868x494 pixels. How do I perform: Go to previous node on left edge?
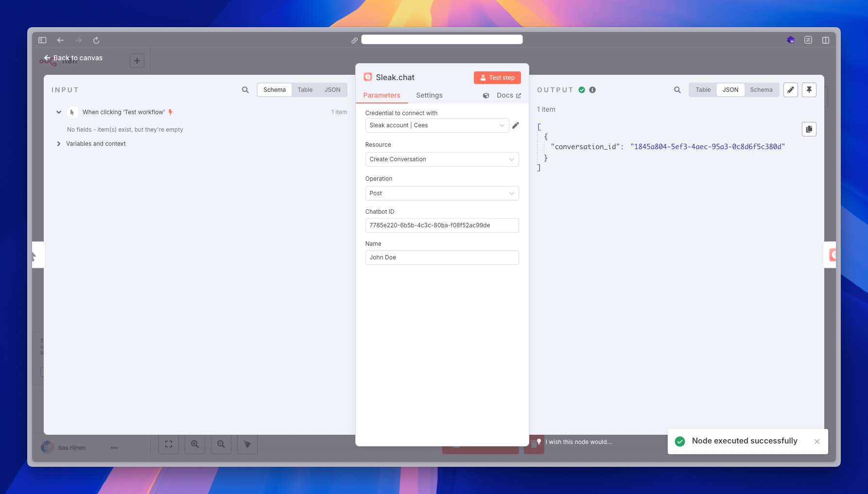(38, 255)
